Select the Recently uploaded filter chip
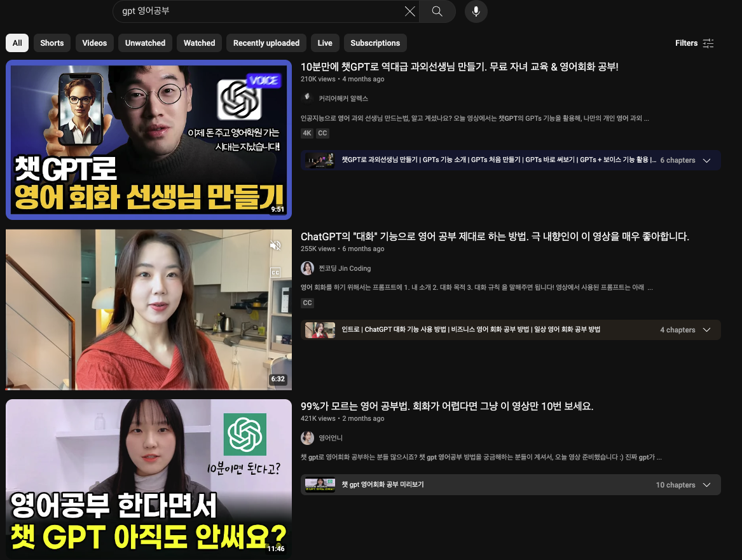The height and width of the screenshot is (560, 742). (x=266, y=43)
